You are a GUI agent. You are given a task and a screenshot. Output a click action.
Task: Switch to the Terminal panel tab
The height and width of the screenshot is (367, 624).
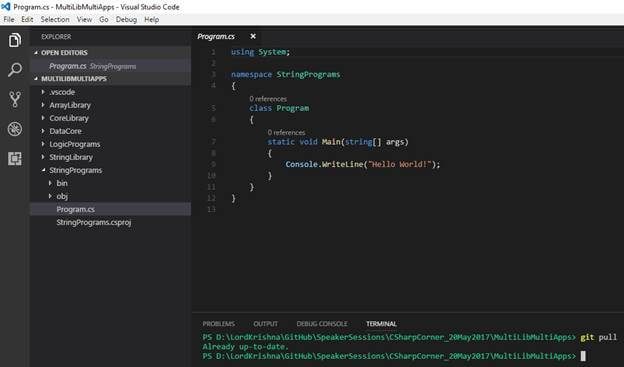click(381, 324)
